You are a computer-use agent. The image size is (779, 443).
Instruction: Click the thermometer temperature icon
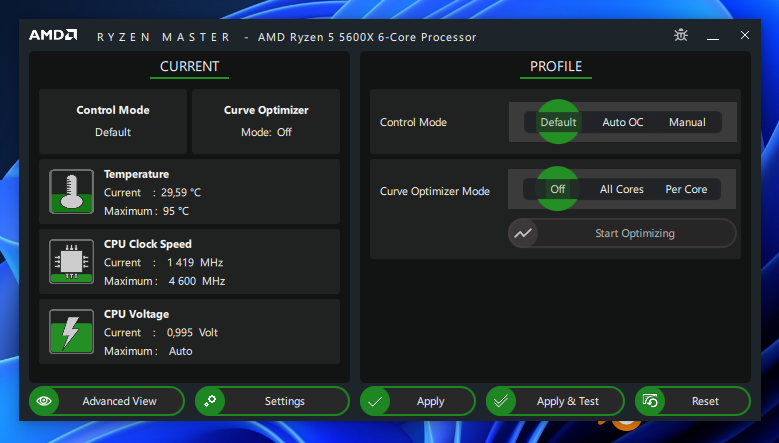click(72, 192)
